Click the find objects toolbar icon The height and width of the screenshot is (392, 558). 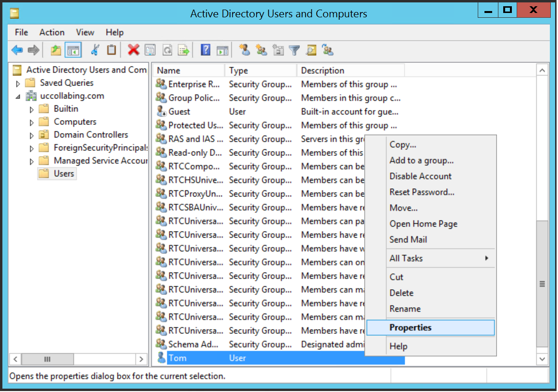[x=311, y=50]
